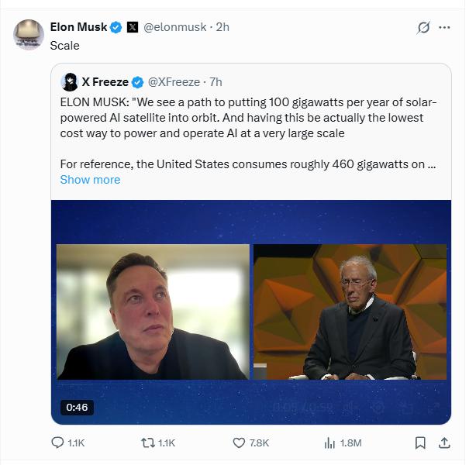View post analytics bar chart icon
The height and width of the screenshot is (465, 476).
click(329, 443)
